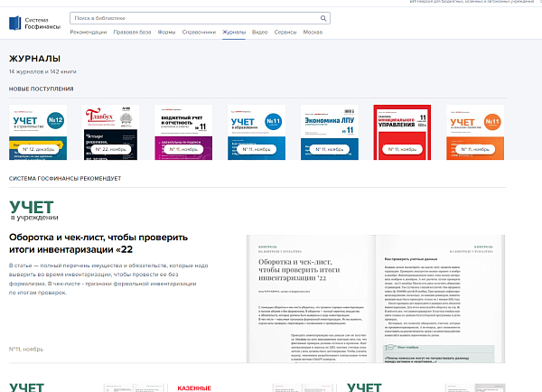
Task: Open Экономика ЛПУ magazine cover
Action: click(x=330, y=132)
